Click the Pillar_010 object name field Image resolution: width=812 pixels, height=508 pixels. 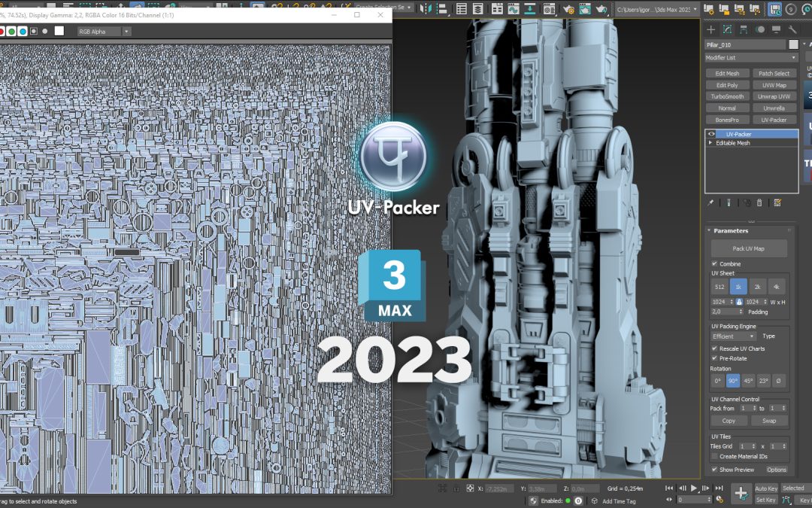pos(745,44)
